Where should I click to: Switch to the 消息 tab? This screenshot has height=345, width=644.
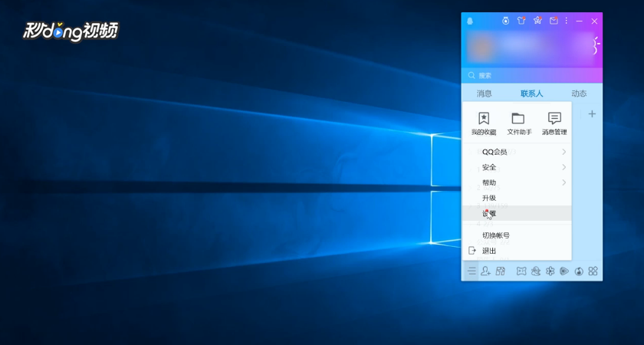[485, 94]
